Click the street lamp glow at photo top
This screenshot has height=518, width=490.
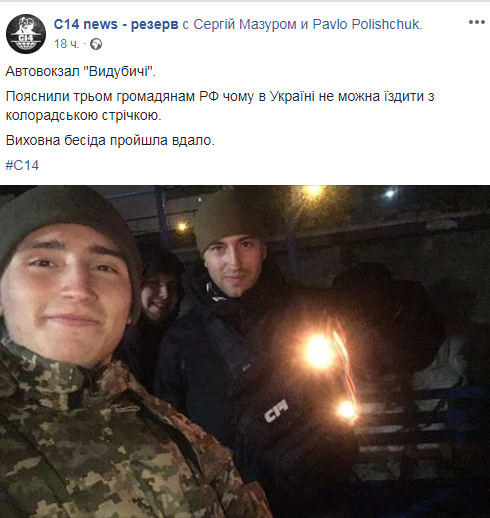[312, 191]
